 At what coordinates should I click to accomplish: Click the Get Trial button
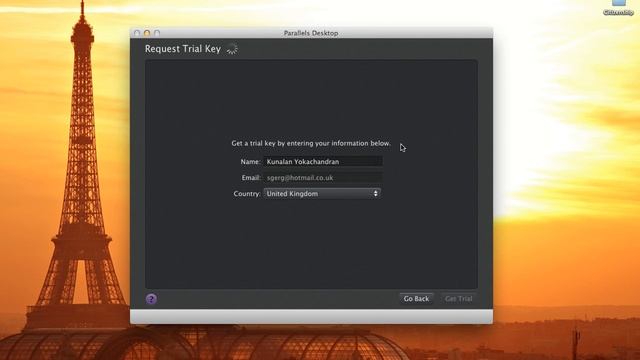click(x=458, y=299)
